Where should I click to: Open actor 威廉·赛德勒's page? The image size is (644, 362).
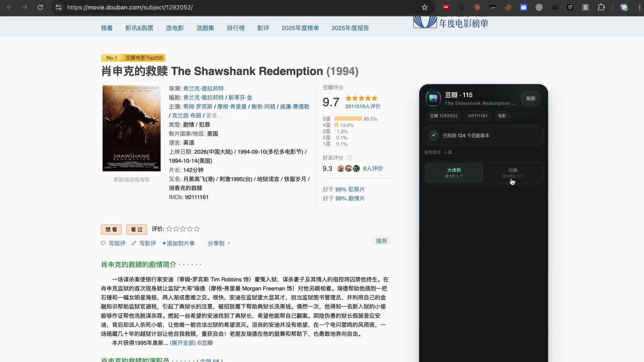294,107
